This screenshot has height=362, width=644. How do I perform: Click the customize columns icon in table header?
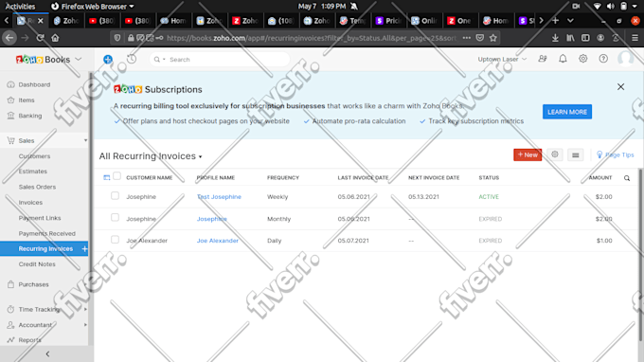(107, 177)
